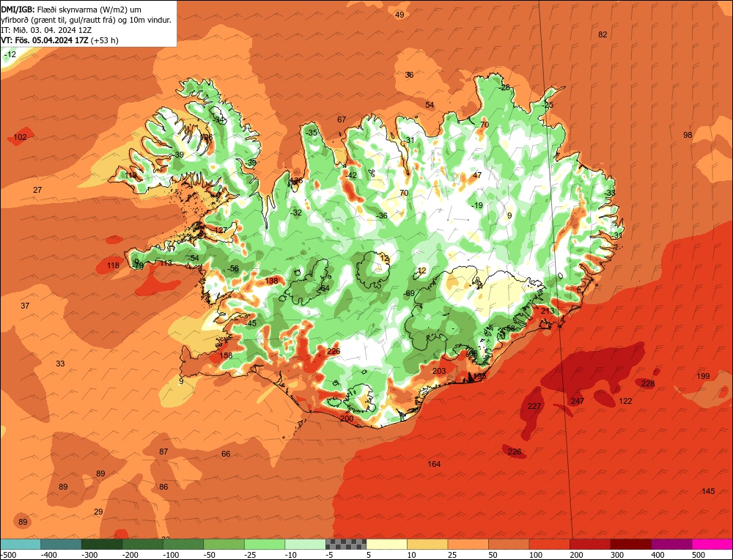Click the flux value '37' on the map
733x560 pixels.
pyautogui.click(x=25, y=306)
